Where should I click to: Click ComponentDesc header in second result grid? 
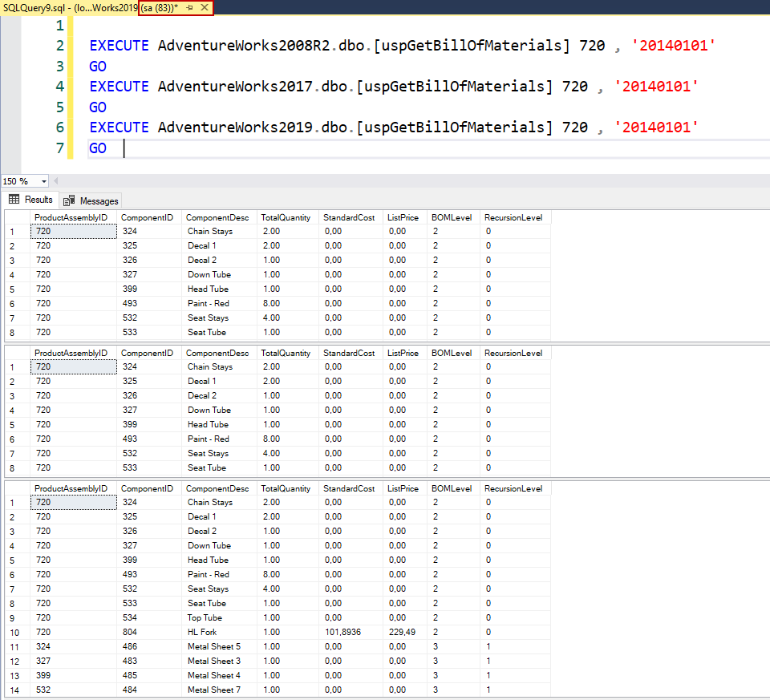[x=217, y=353]
